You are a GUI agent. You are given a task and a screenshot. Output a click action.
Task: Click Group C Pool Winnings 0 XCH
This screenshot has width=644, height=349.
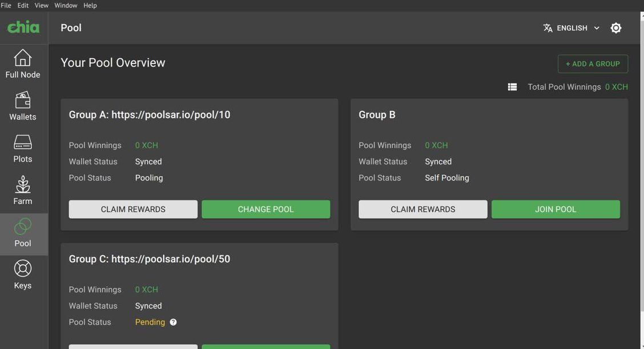[x=147, y=290]
